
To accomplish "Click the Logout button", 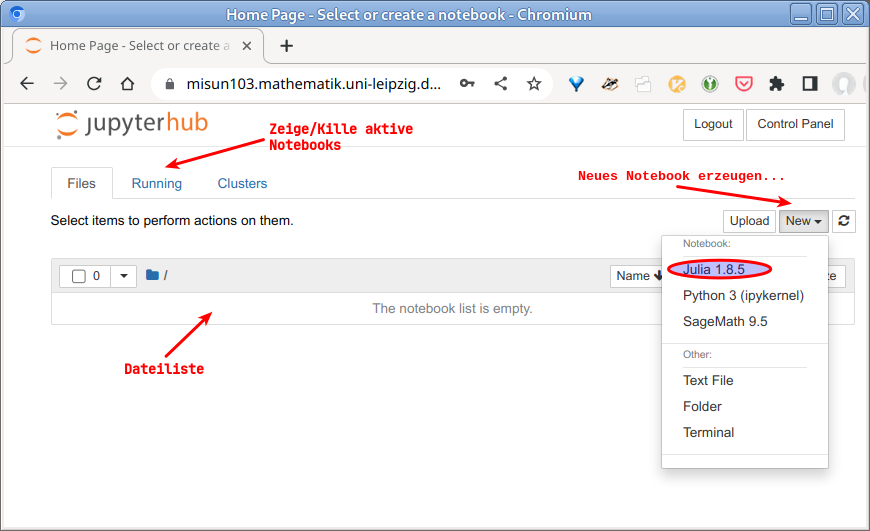I will (x=713, y=124).
